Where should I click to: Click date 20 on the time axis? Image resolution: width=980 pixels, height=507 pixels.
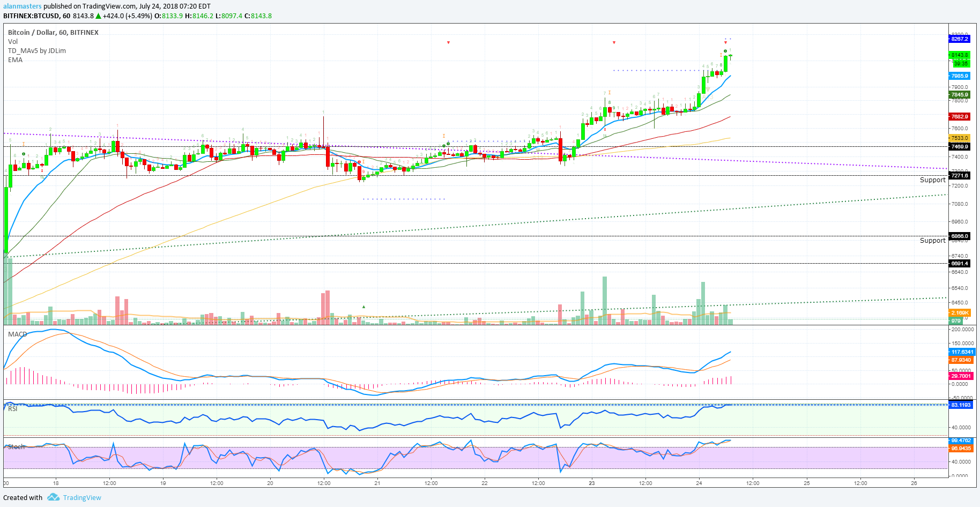click(270, 483)
